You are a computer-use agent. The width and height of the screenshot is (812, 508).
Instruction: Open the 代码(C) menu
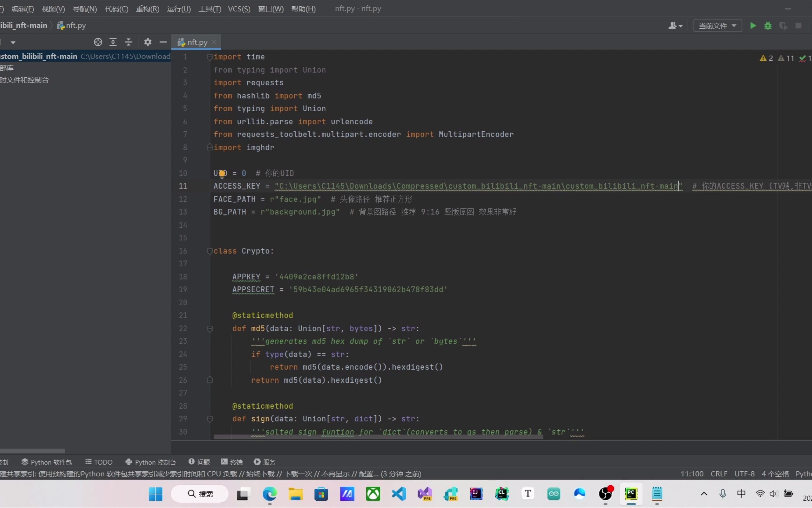[x=117, y=9]
